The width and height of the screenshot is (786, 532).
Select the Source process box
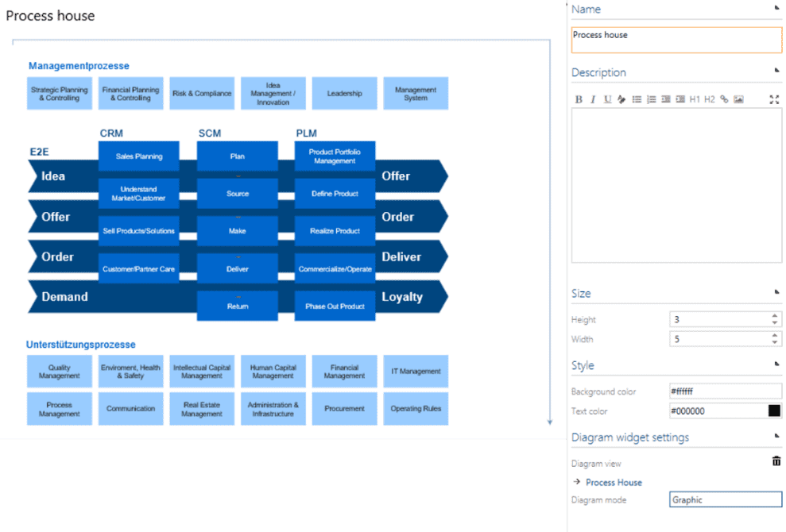[237, 194]
